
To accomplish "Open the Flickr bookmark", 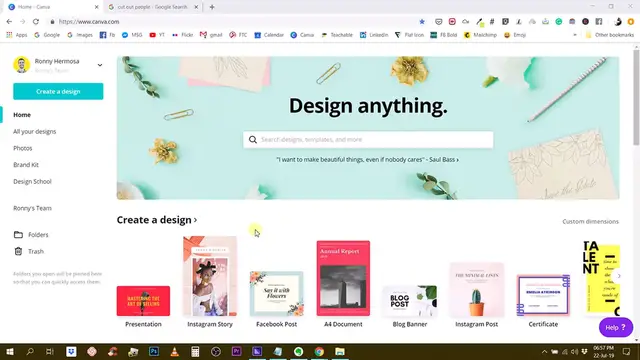I will tap(182, 35).
